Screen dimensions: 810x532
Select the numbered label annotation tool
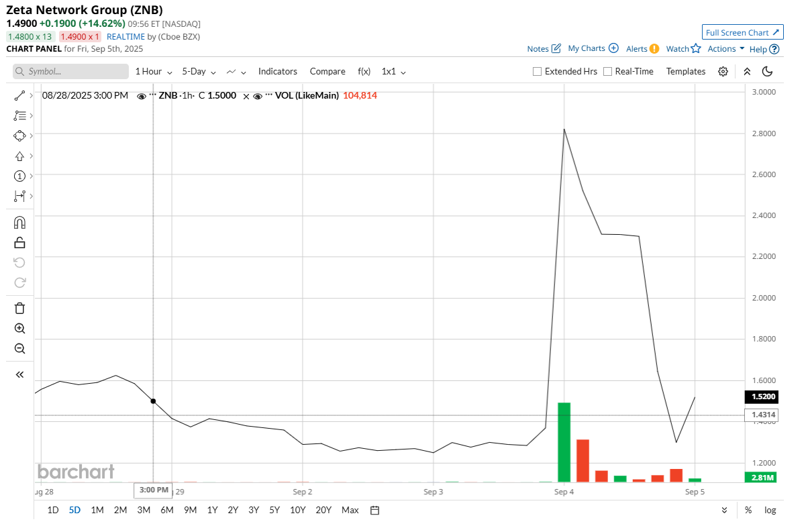pos(19,176)
